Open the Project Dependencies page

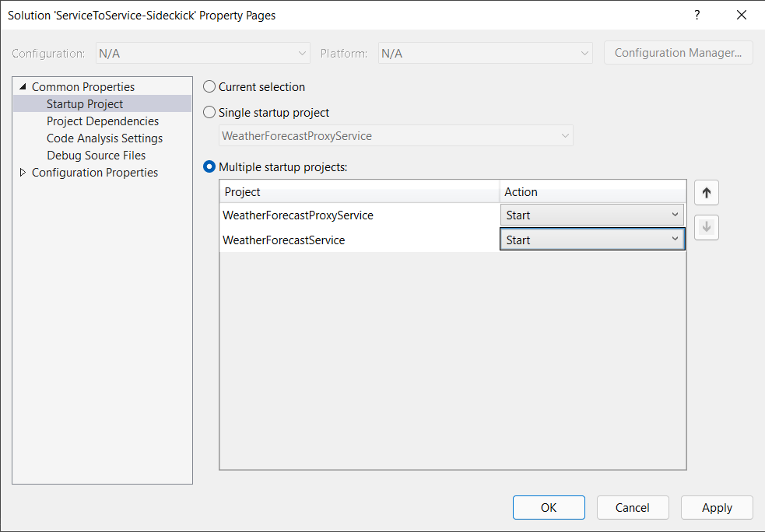[x=103, y=121]
